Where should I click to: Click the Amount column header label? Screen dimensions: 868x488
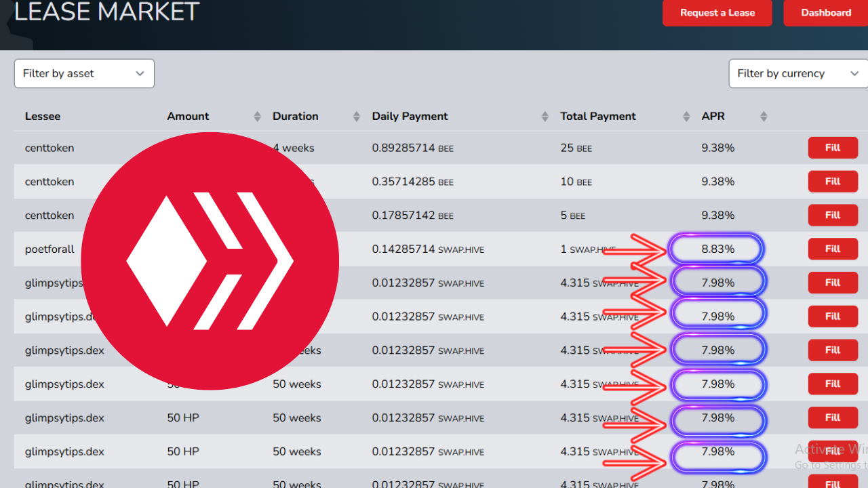coord(188,117)
